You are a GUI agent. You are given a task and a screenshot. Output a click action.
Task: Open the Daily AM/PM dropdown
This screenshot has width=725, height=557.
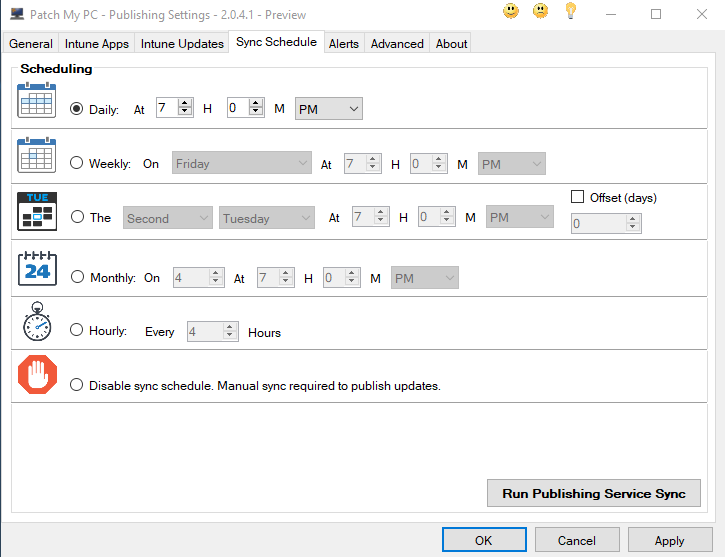pyautogui.click(x=329, y=109)
